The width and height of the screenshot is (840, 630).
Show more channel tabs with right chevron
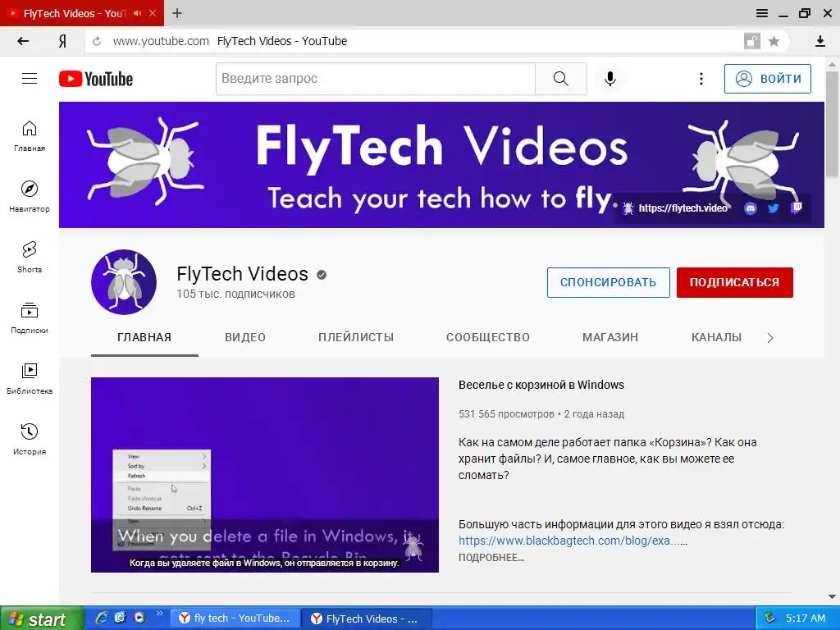(x=770, y=337)
